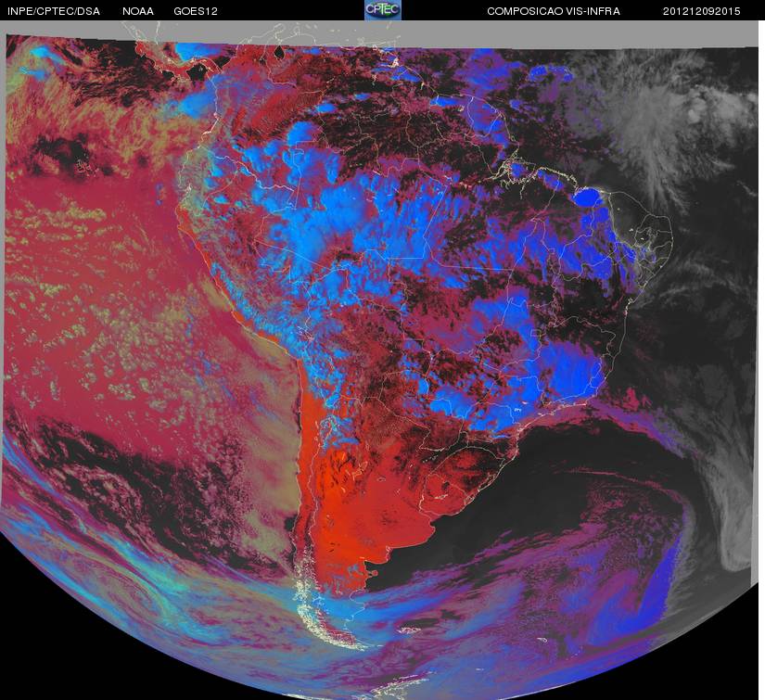Click the GOES12 satellite label
The height and width of the screenshot is (700, 765).
pyautogui.click(x=196, y=11)
